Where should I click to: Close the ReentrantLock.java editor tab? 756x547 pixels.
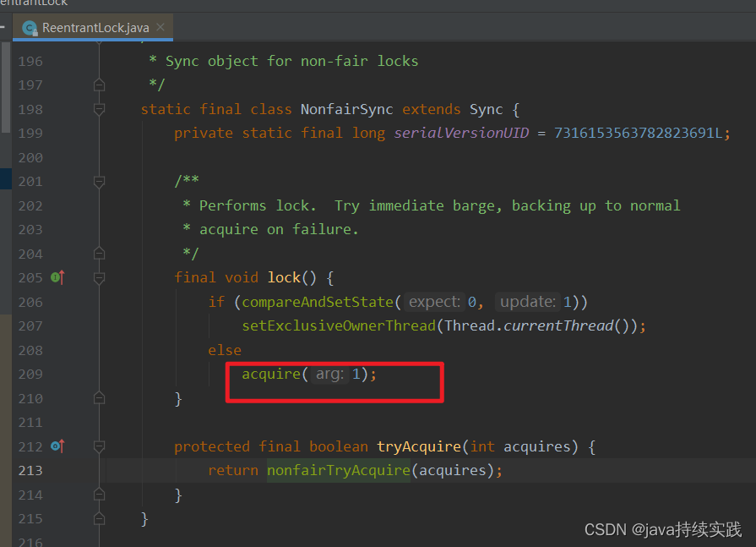pyautogui.click(x=160, y=28)
